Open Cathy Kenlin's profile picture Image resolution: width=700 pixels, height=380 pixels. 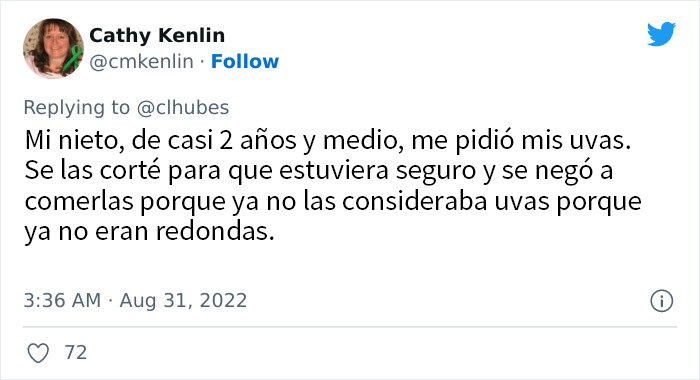pos(53,48)
